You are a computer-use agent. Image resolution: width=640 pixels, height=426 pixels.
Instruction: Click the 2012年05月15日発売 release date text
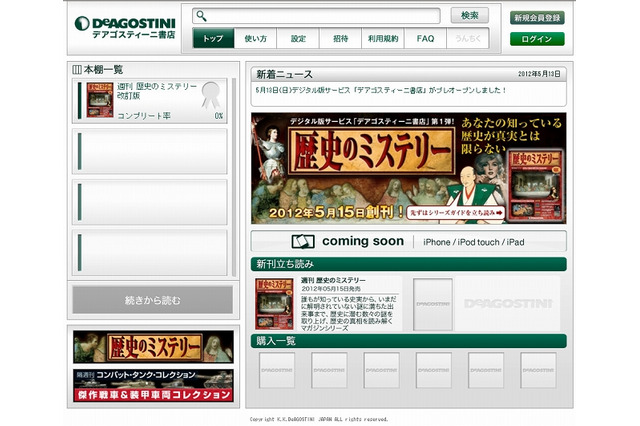[x=331, y=288]
